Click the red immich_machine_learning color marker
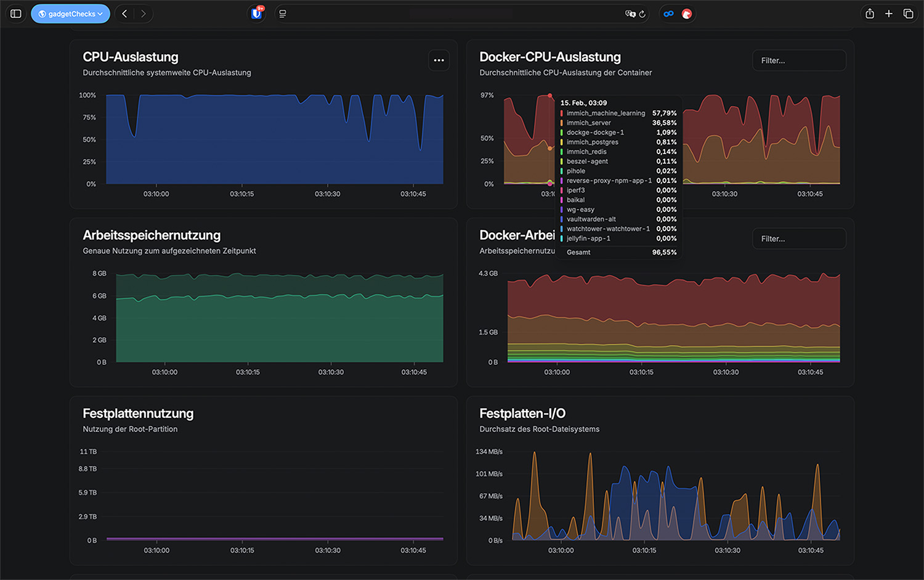The image size is (924, 580). pyautogui.click(x=562, y=113)
